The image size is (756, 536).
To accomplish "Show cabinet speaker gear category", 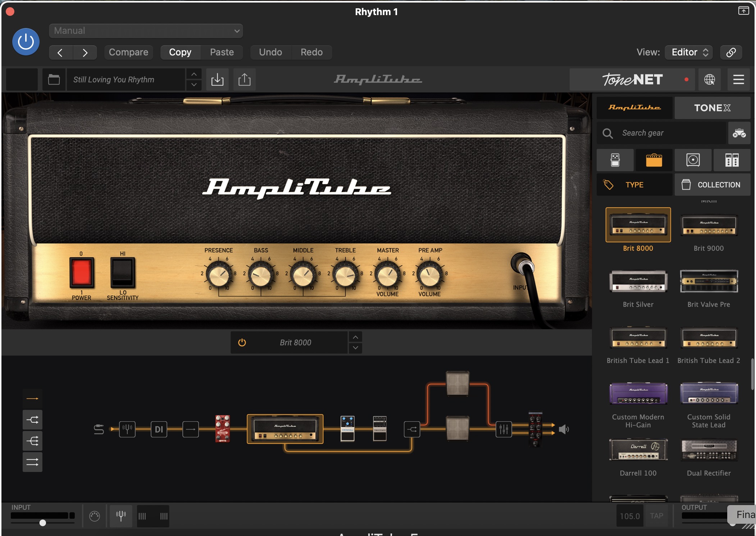I will (x=693, y=160).
